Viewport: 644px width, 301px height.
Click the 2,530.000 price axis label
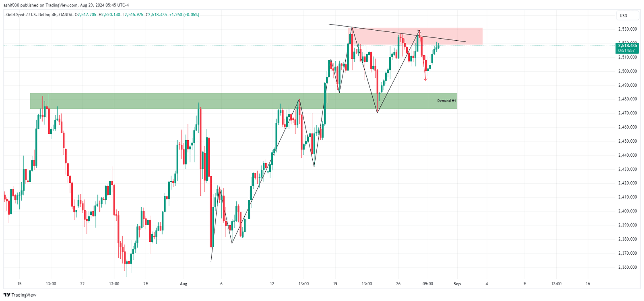tap(627, 29)
